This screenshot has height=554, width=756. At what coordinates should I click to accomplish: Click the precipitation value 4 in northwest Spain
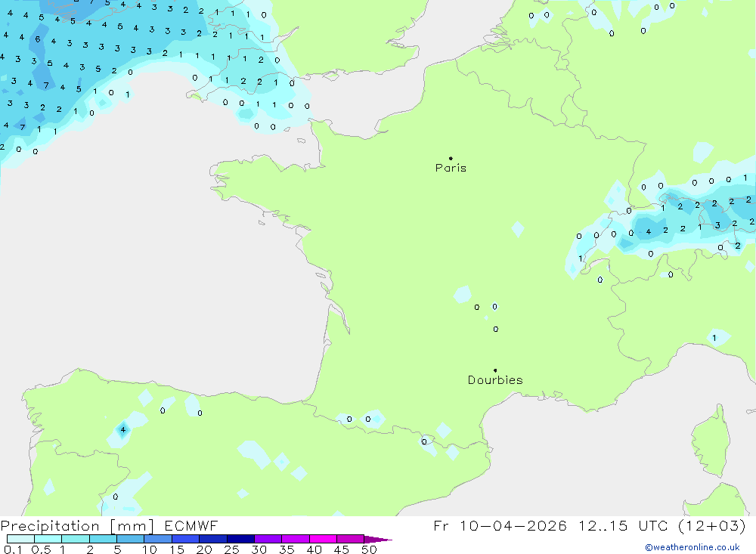click(x=123, y=429)
